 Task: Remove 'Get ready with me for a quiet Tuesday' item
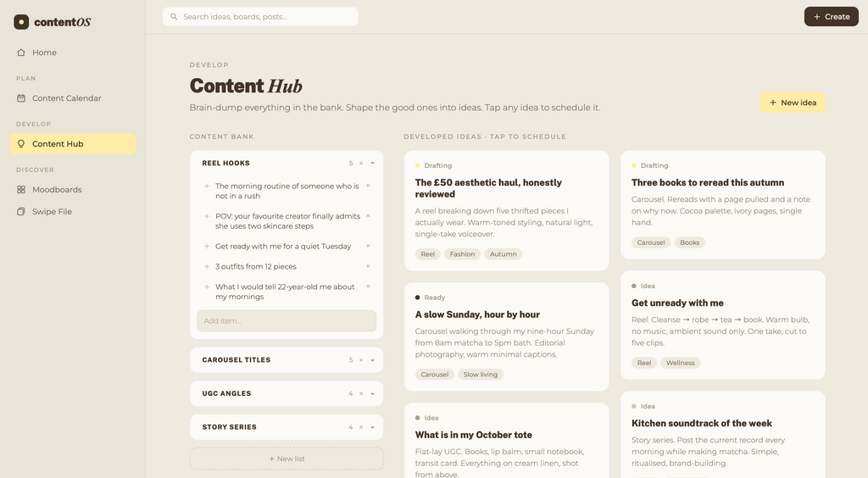[368, 246]
